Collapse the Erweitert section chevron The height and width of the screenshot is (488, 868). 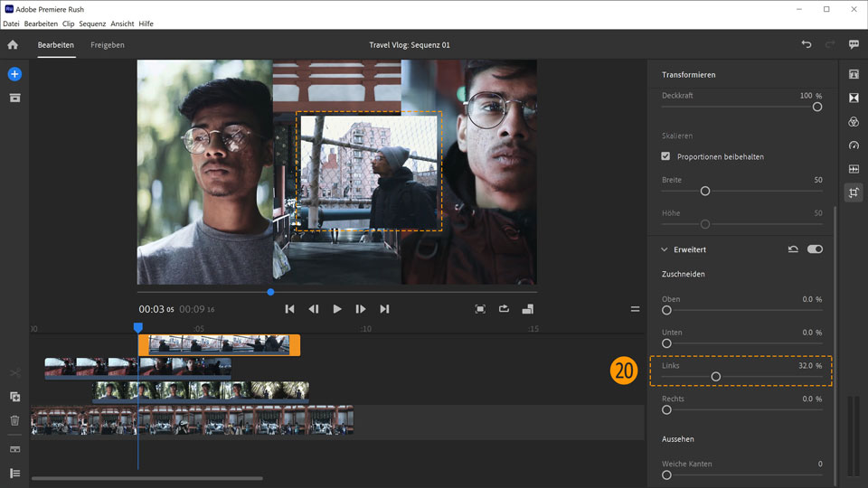665,249
